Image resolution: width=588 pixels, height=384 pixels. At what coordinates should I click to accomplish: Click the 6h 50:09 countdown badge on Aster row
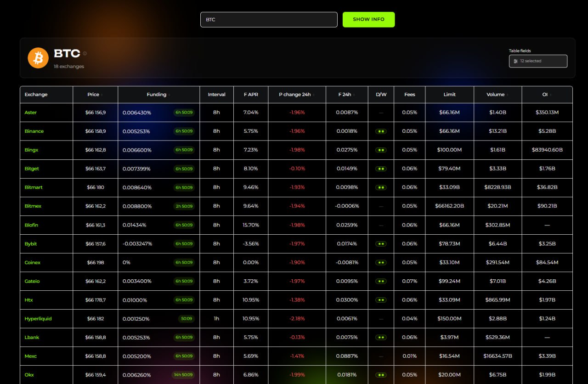point(184,112)
